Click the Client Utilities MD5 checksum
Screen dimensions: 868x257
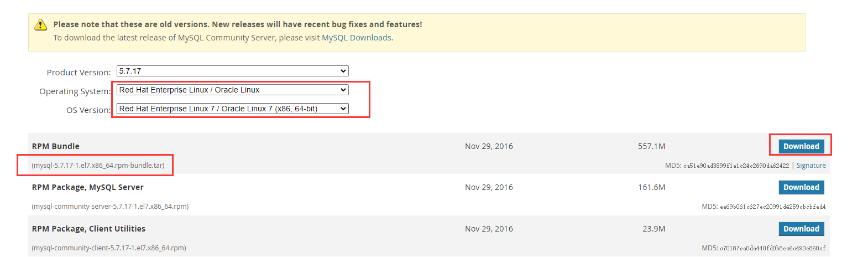coord(772,248)
